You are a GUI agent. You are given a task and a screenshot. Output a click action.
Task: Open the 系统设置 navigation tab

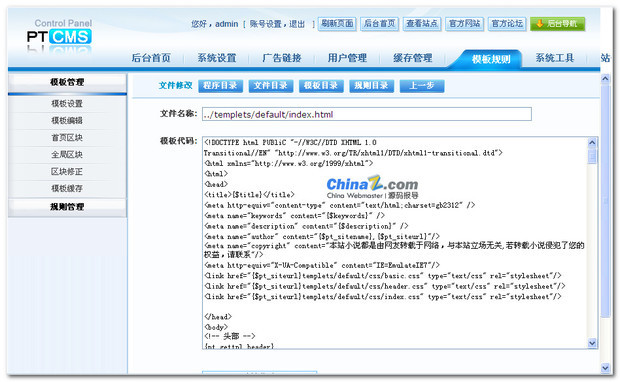point(217,58)
